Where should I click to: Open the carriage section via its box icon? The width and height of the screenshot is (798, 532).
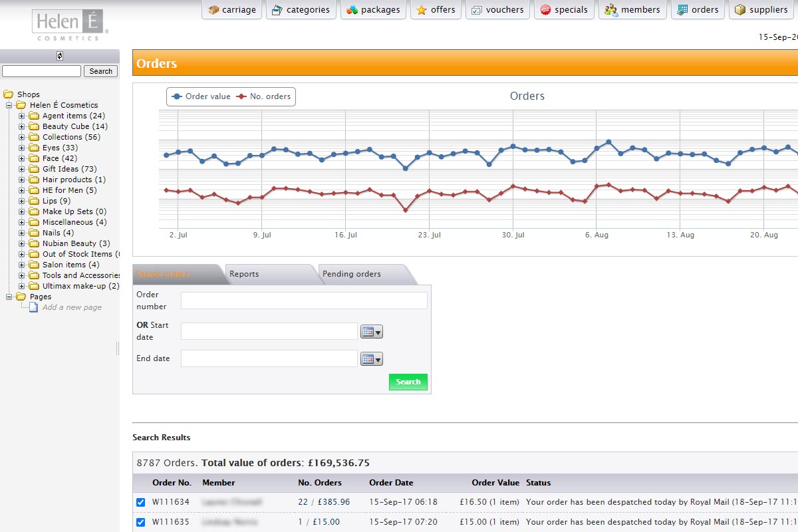click(x=213, y=10)
